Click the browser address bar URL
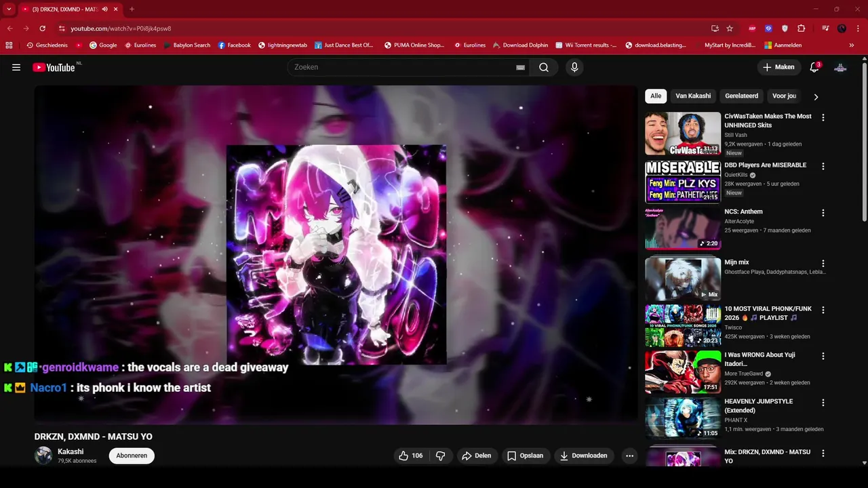The height and width of the screenshot is (488, 868). [121, 28]
